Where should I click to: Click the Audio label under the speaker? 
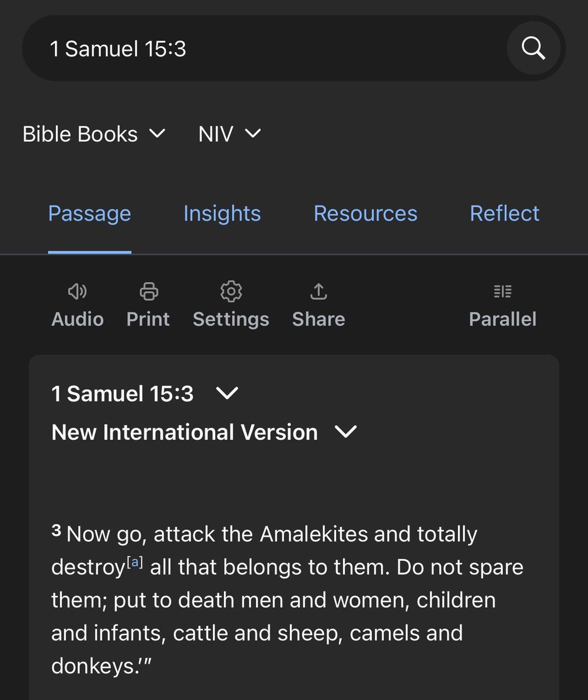tap(78, 319)
